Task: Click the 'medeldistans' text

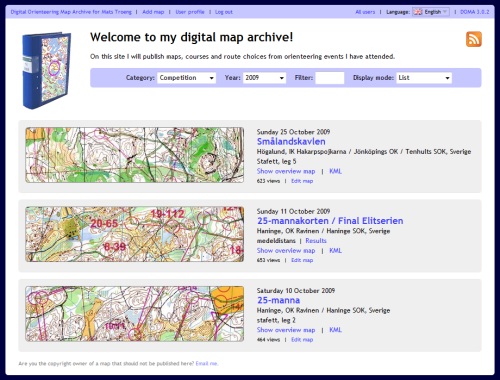Action: click(276, 241)
